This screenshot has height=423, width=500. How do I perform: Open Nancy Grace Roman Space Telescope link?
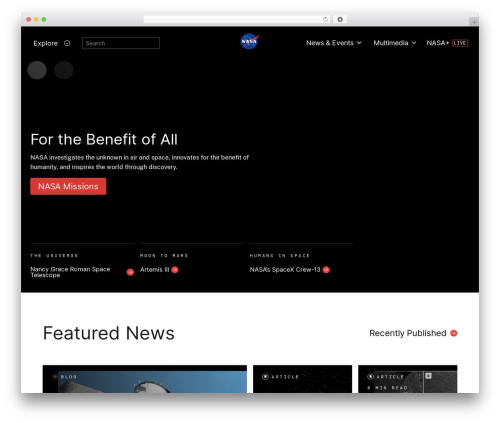70,272
